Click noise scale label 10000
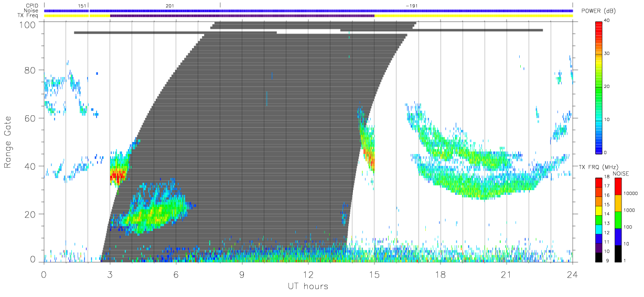The height and width of the screenshot is (297, 644). 631,192
